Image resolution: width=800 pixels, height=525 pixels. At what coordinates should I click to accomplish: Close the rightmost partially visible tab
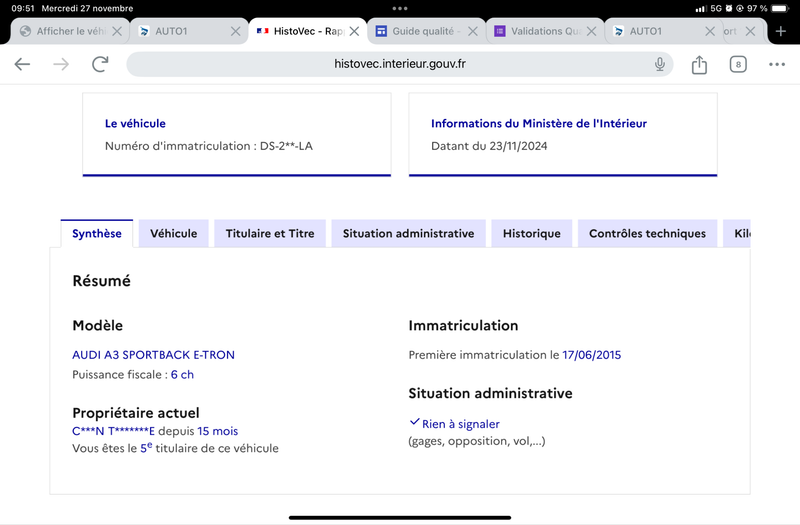click(x=750, y=31)
